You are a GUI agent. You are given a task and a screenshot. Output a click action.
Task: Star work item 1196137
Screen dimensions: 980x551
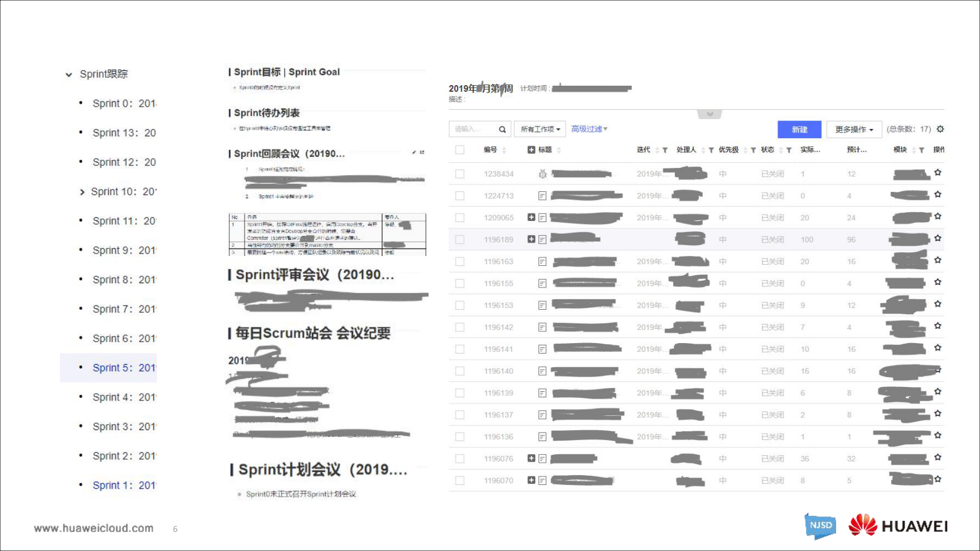coord(937,413)
